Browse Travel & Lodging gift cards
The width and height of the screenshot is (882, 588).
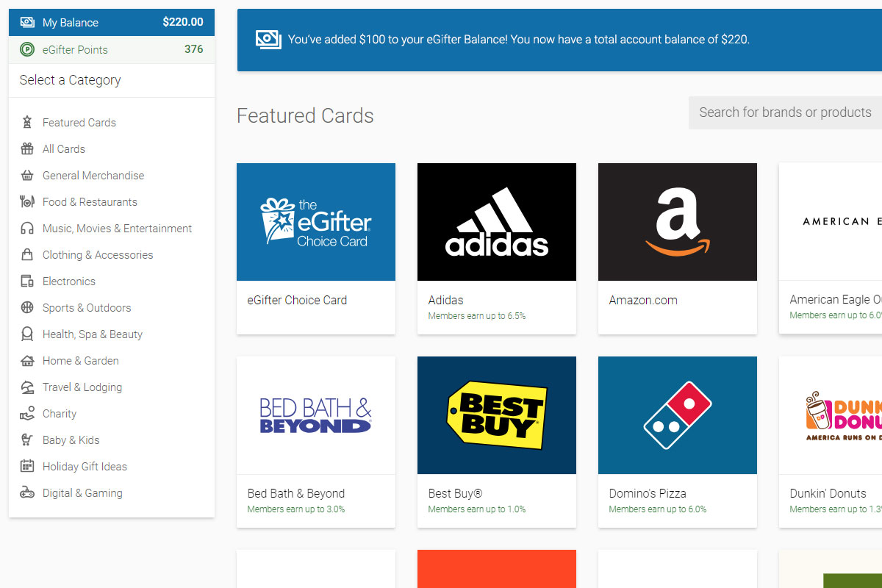point(82,387)
